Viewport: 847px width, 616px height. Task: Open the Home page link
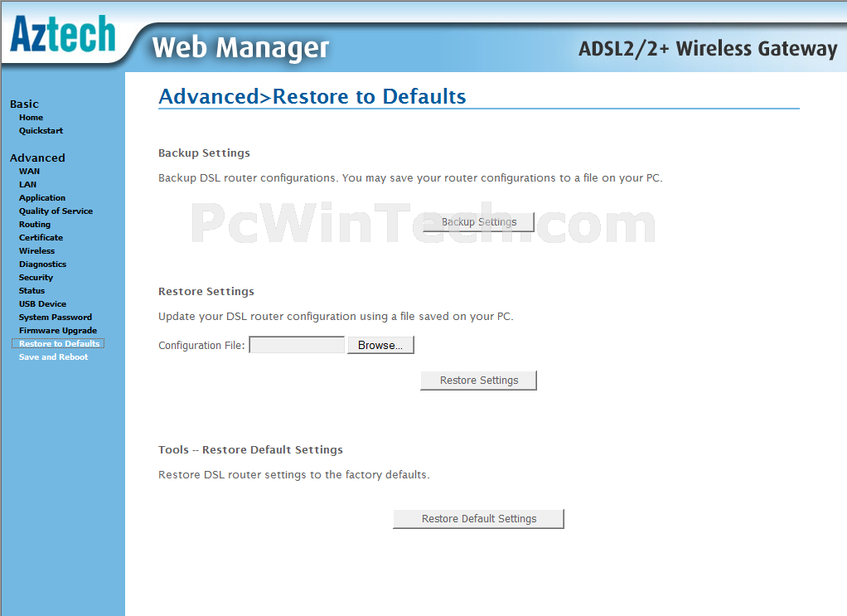pos(31,117)
